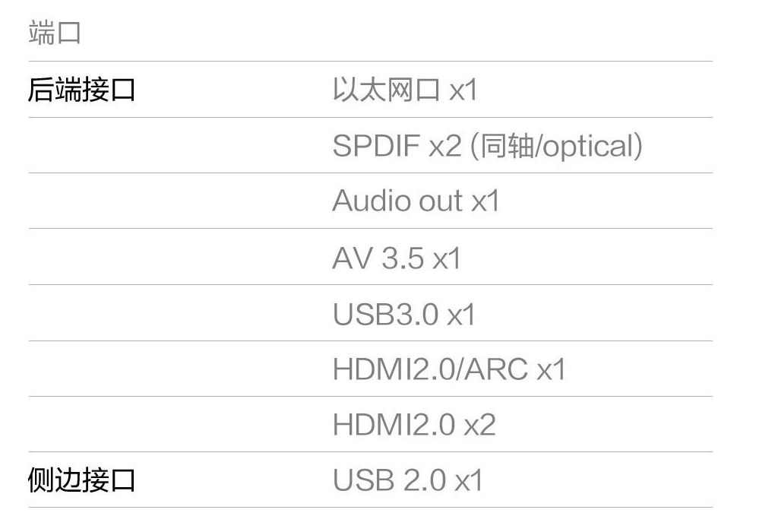Click the number 3.5
This screenshot has height=532, width=778.
[403, 258]
